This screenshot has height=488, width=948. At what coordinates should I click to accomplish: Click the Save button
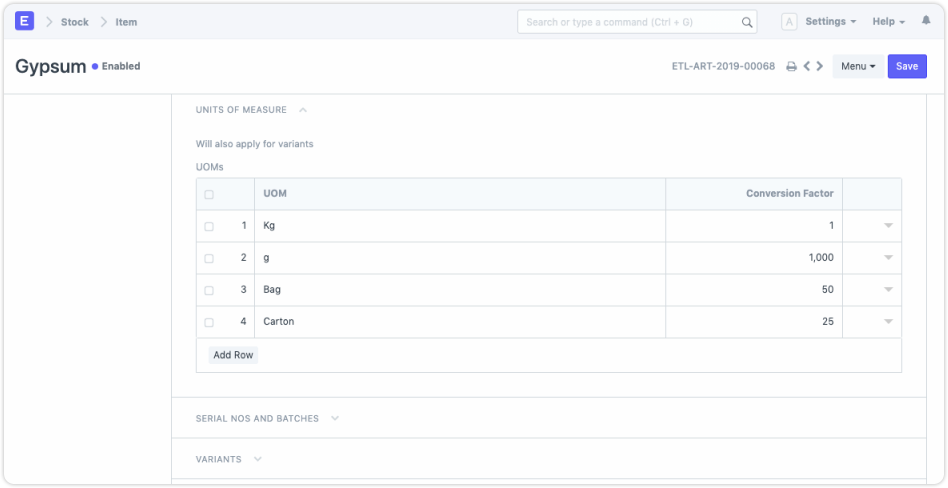click(907, 67)
